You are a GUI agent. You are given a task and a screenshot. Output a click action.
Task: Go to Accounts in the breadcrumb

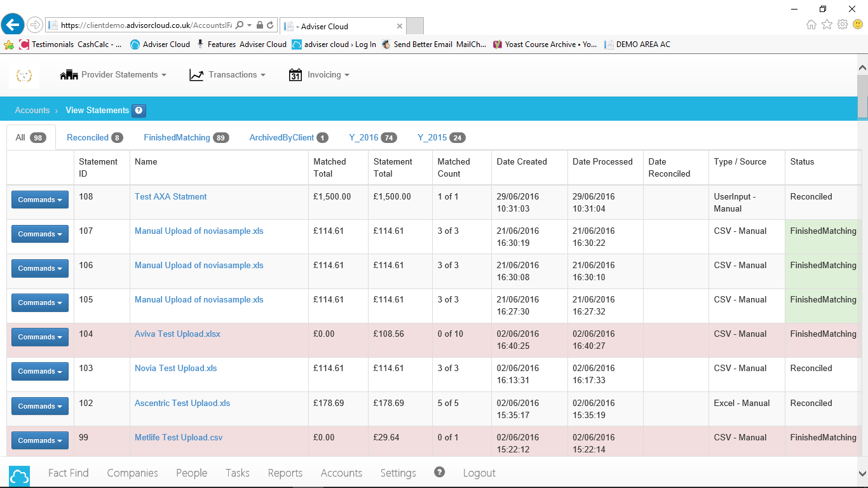pos(32,111)
